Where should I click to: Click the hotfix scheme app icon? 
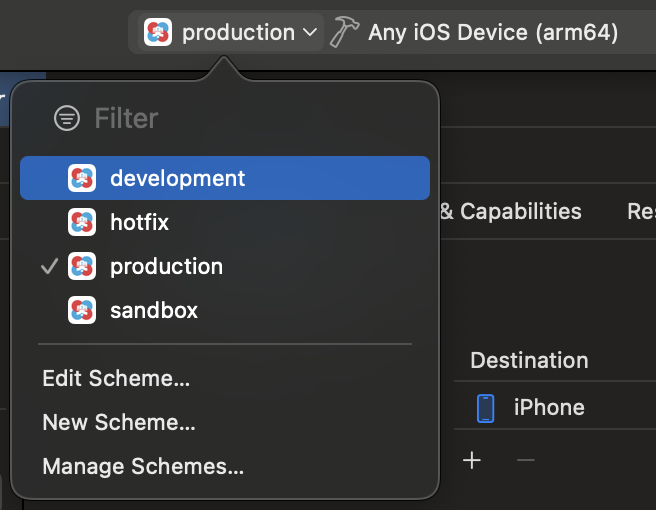[82, 222]
